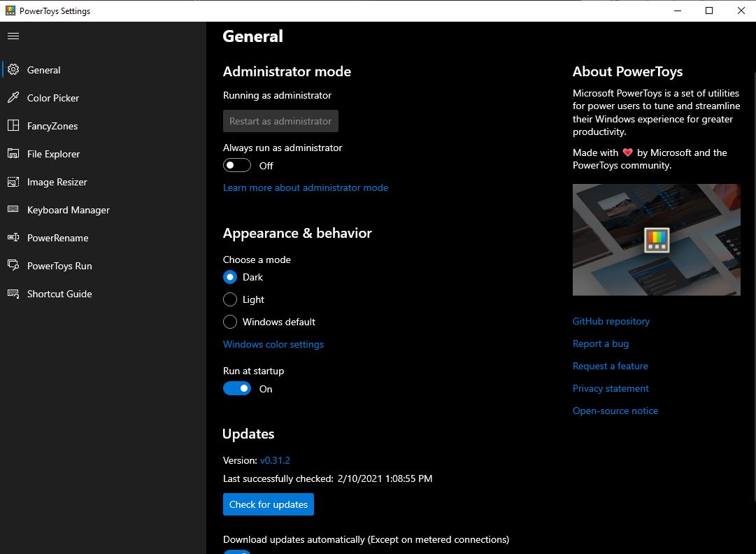Toggle Always run as administrator switch
This screenshot has width=756, height=554.
click(x=237, y=165)
